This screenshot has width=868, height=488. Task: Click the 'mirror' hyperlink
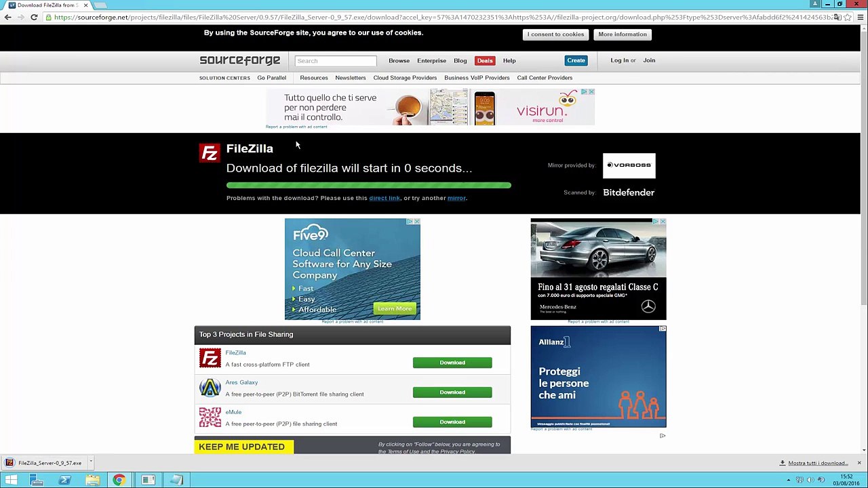[456, 198]
